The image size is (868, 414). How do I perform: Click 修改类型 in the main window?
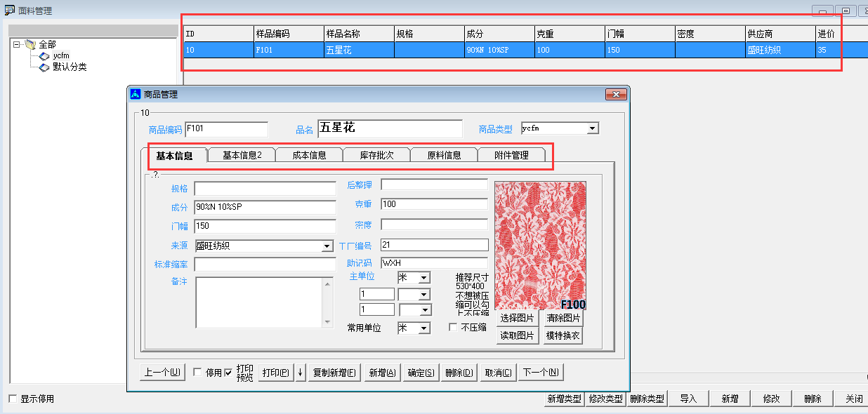[x=606, y=399]
